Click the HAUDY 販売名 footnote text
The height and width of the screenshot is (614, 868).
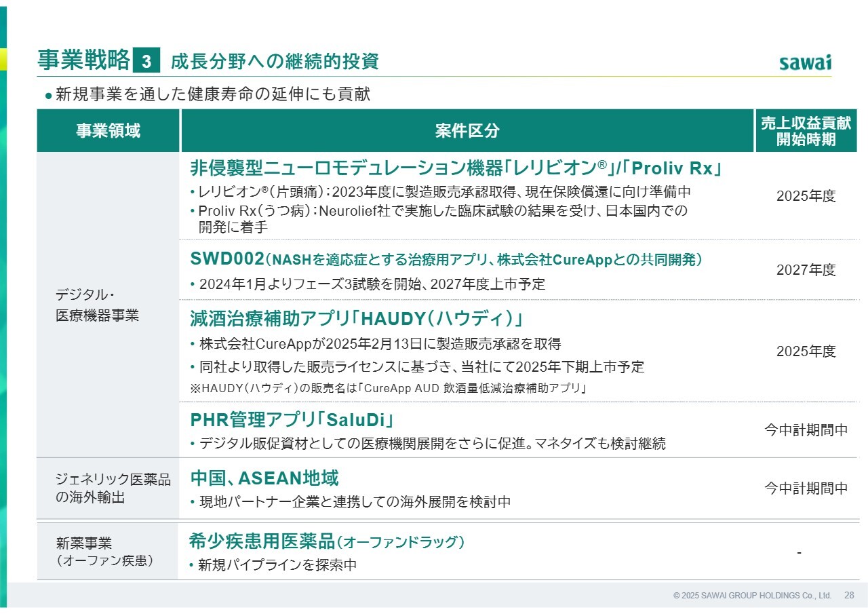click(x=388, y=389)
